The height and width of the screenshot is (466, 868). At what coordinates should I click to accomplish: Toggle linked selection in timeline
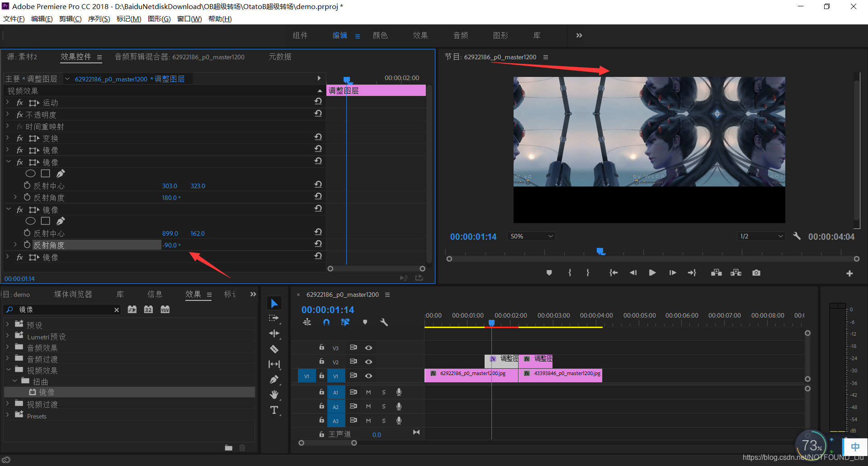[x=345, y=322]
